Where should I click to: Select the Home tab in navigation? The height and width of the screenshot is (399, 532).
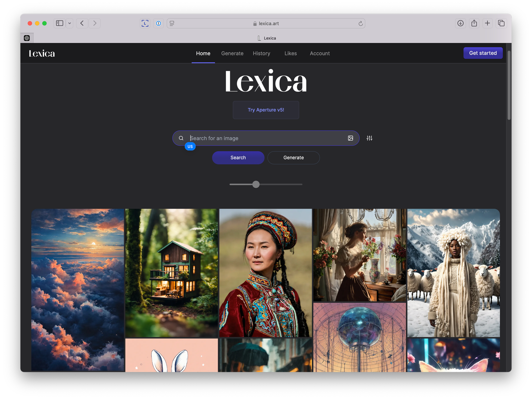203,53
